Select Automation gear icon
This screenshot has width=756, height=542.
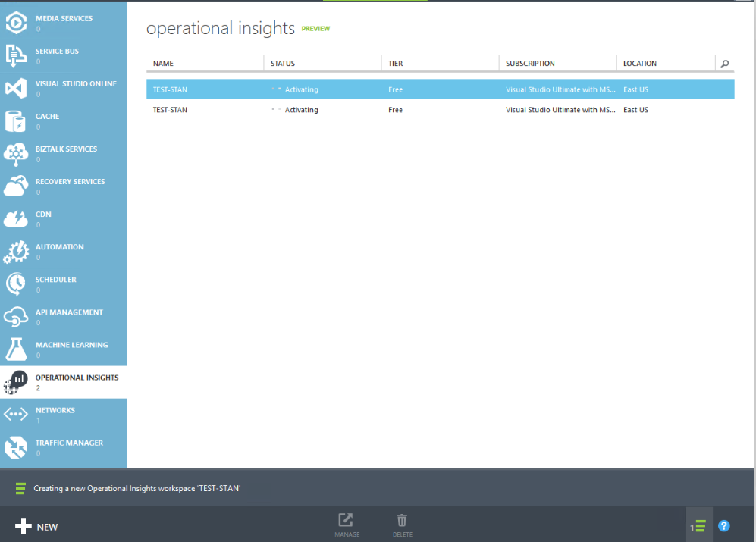point(17,251)
